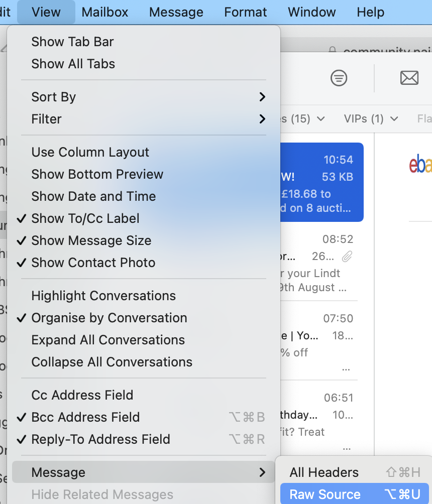432x504 pixels.
Task: Click the eBay logo in preview
Action: coord(420,165)
